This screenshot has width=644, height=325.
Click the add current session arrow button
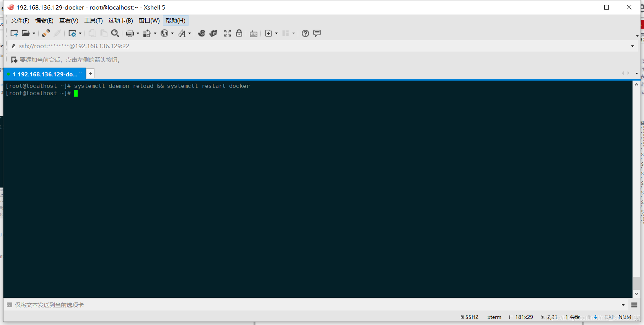point(14,60)
